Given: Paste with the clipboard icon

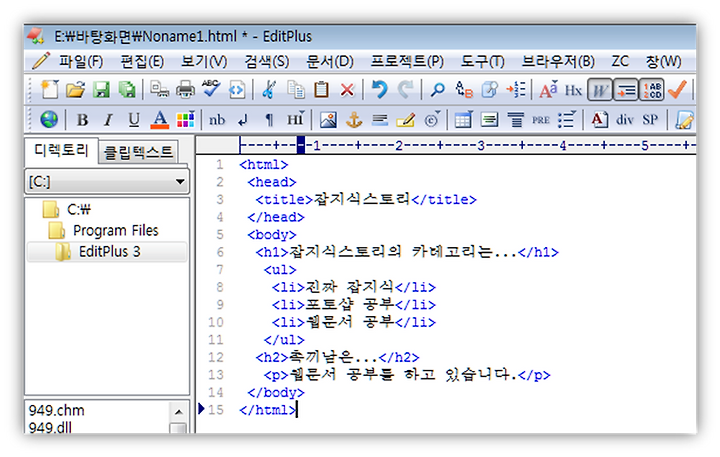Looking at the screenshot, I should tap(321, 90).
